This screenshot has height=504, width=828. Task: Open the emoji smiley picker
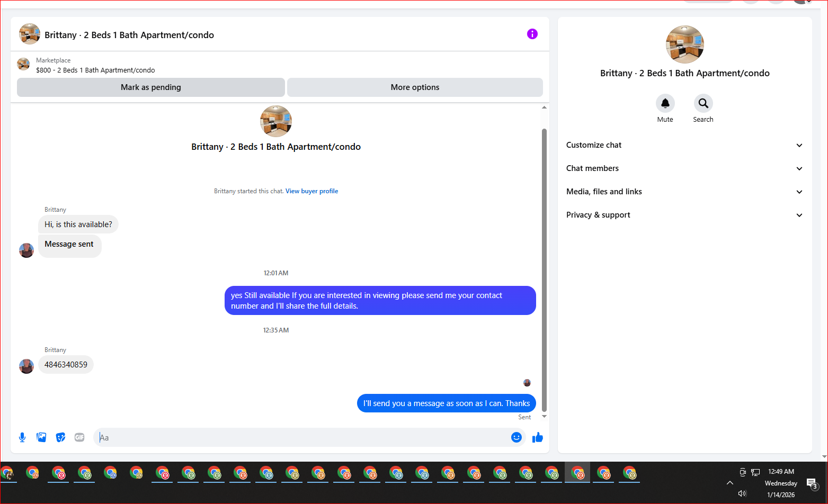pos(517,437)
